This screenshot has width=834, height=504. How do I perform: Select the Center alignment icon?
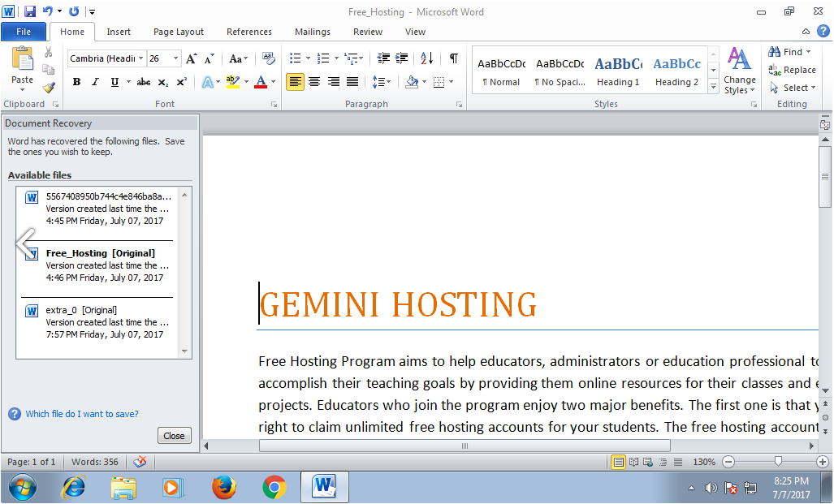point(314,82)
